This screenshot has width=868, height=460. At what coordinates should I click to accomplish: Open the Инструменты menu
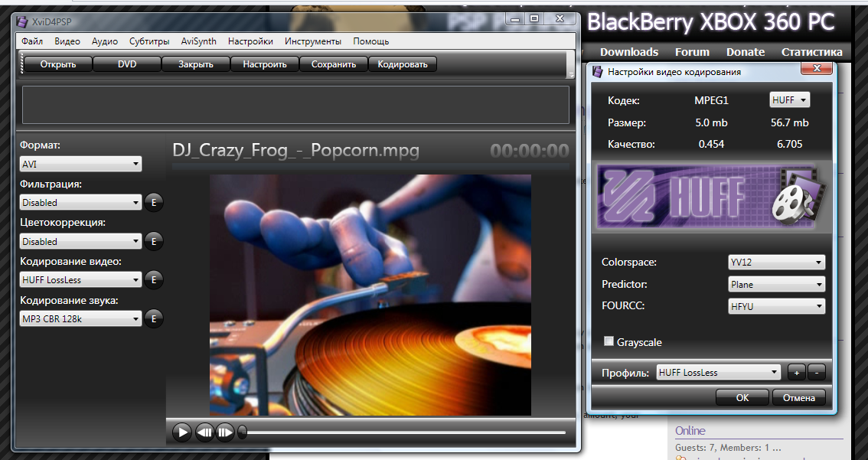(x=313, y=41)
